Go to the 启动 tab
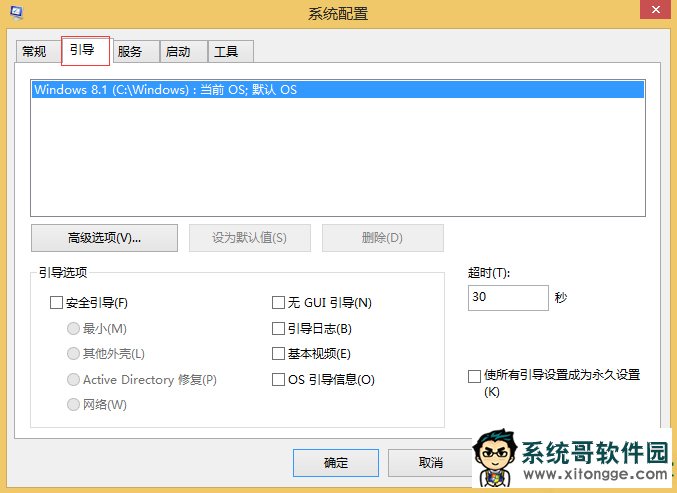Viewport: 677px width, 493px height. click(x=183, y=51)
